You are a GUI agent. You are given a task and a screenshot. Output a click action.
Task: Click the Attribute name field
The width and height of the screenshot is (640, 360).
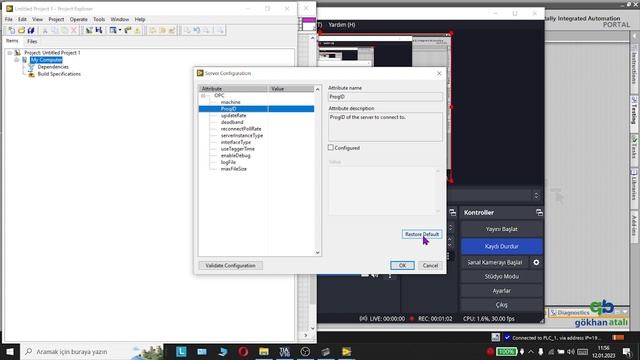click(x=385, y=97)
